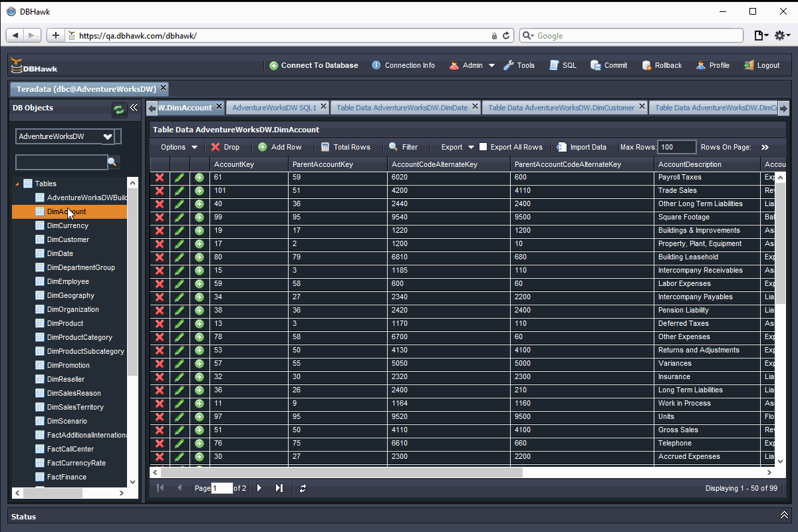Open the Profile page
798x532 pixels.
pos(712,65)
